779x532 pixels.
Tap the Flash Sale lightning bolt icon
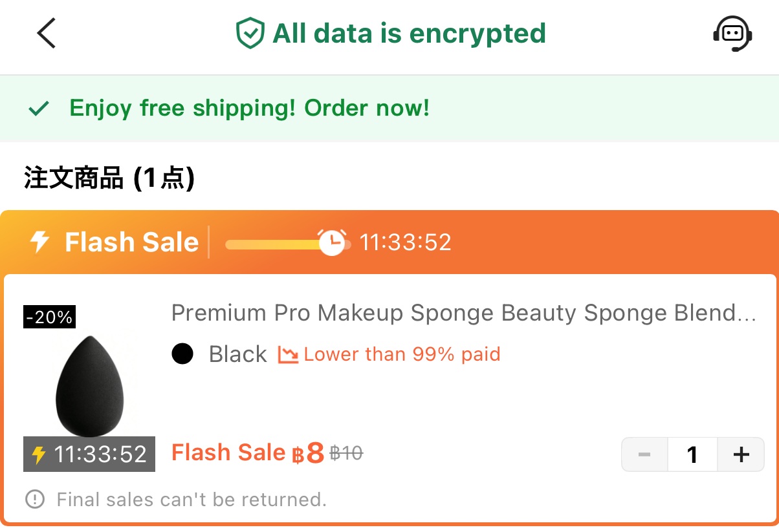[40, 242]
